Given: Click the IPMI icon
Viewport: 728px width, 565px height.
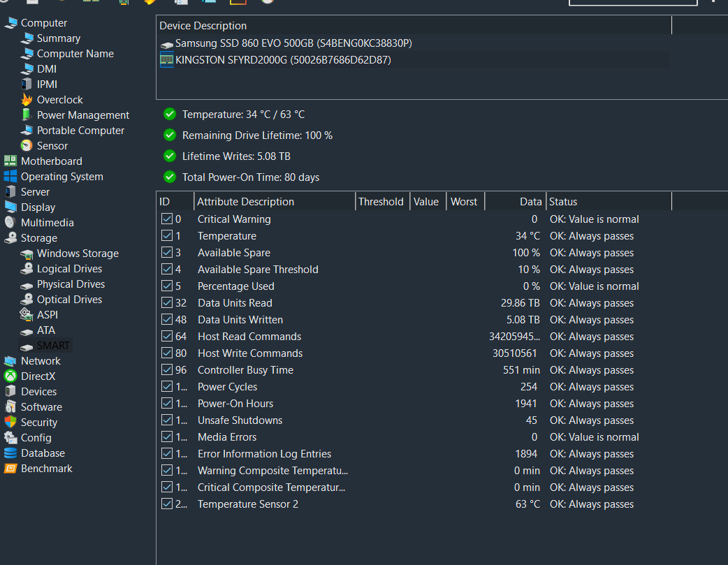Looking at the screenshot, I should point(27,84).
